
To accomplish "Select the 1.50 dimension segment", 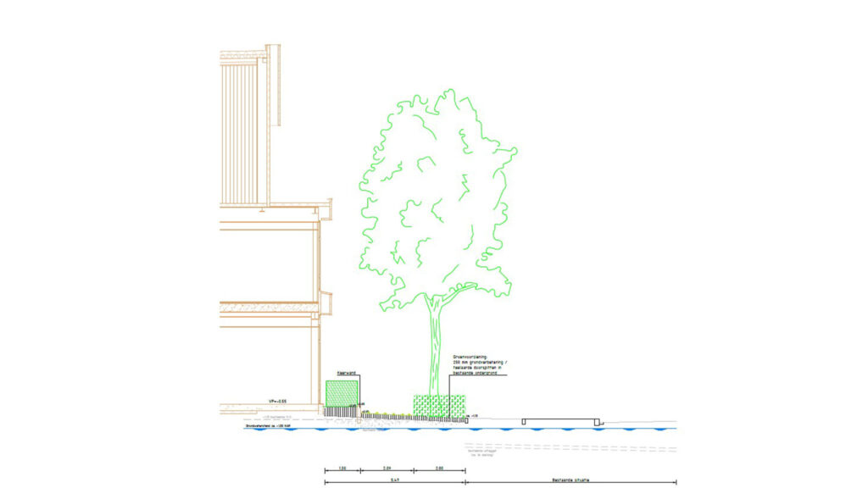I will [x=342, y=470].
